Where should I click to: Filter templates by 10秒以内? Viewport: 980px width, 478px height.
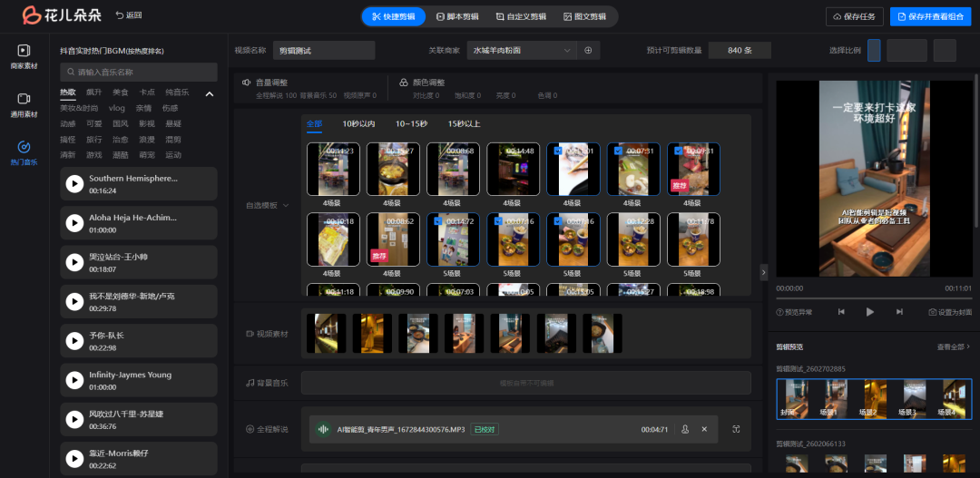point(358,123)
